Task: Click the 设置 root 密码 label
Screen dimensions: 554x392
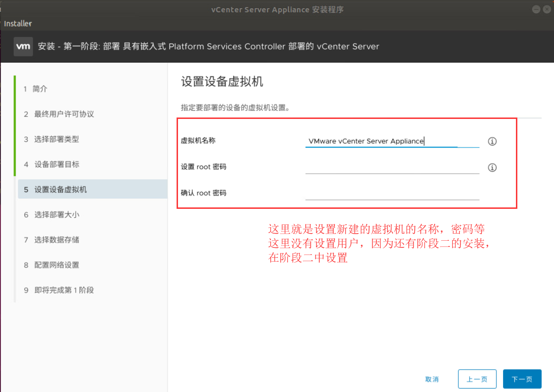Action: click(204, 167)
